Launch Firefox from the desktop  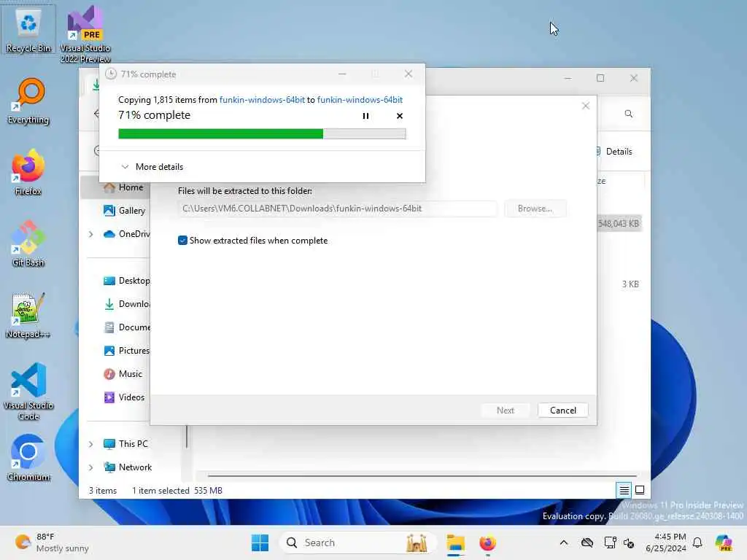[x=28, y=172]
